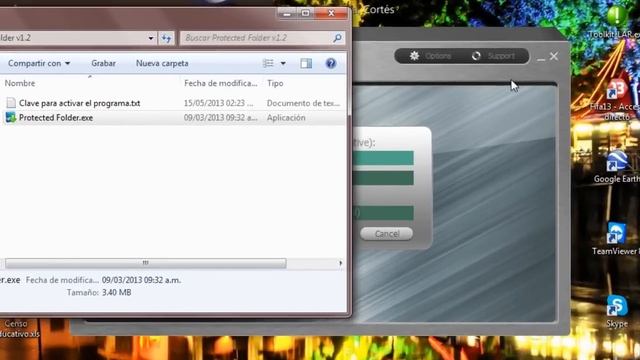Change view using the view mode icon

pos(268,63)
